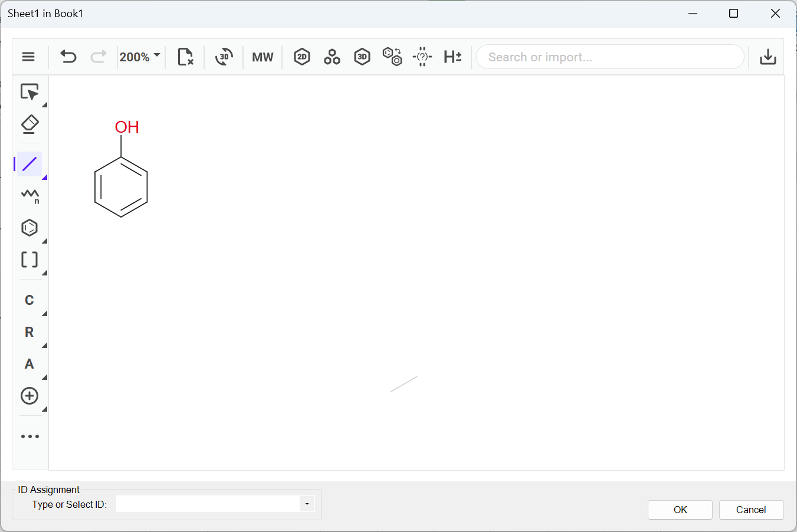Screen dimensions: 797x532
Task: Click the redo arrow icon
Action: pyautogui.click(x=98, y=57)
